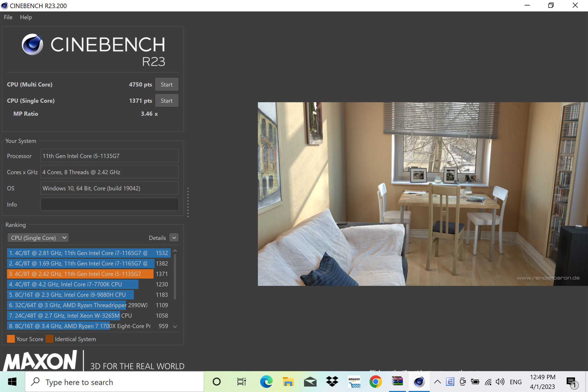588x392 pixels.
Task: Open the Amazon taskbar shortcut
Action: pyautogui.click(x=354, y=382)
